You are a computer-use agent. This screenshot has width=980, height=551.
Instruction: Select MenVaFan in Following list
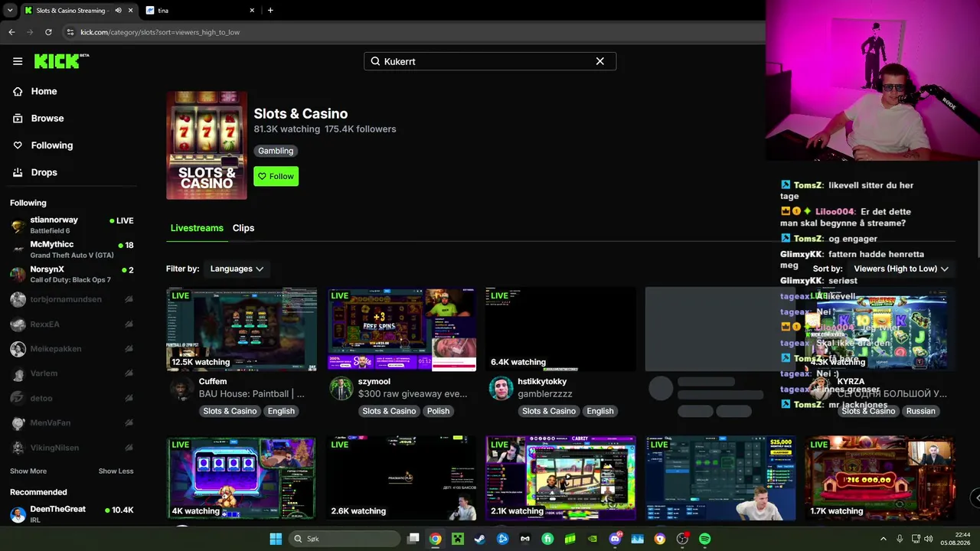pos(72,422)
